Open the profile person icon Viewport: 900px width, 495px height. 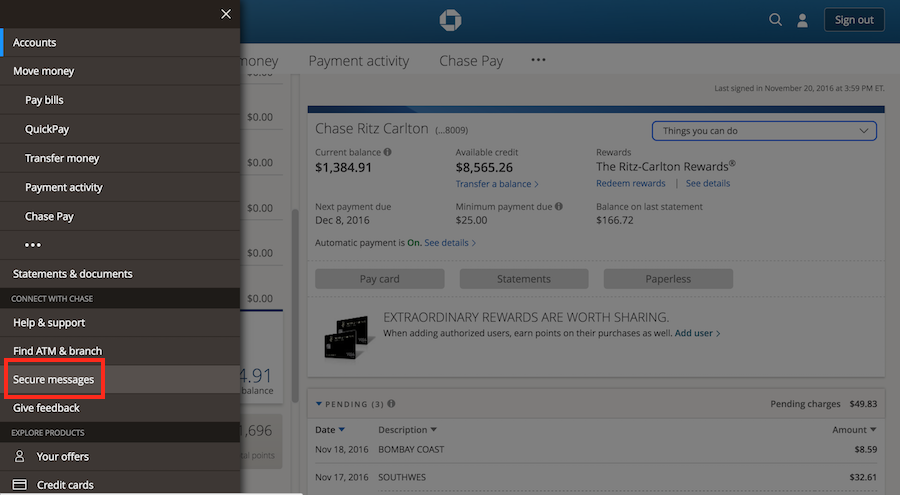tap(802, 20)
